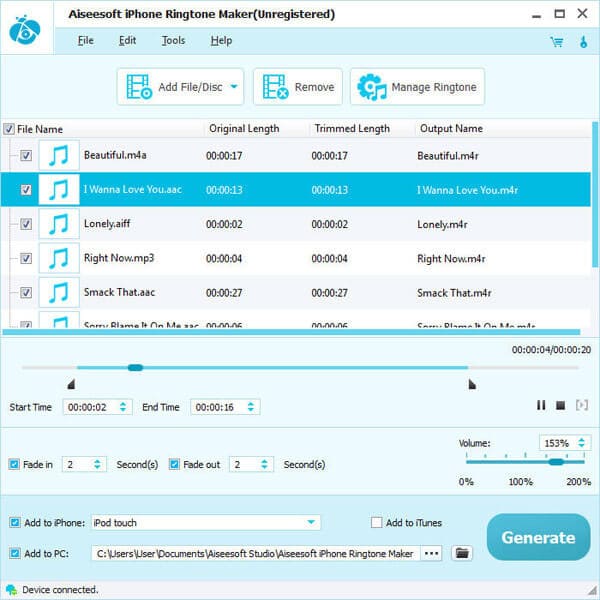Image resolution: width=600 pixels, height=600 pixels.
Task: Click the browse ellipsis button for PC path
Action: click(x=431, y=552)
